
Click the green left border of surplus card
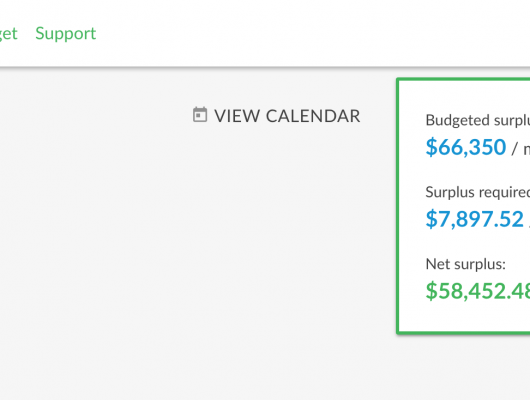coord(398,206)
